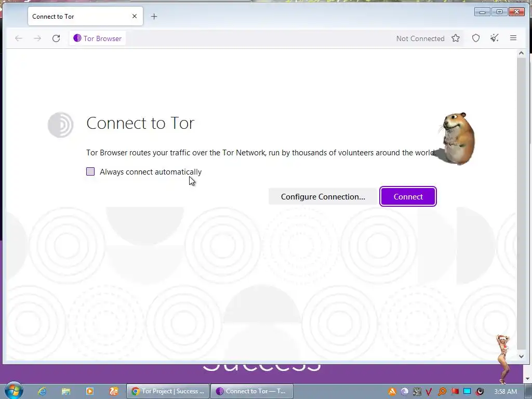The image size is (532, 399).
Task: Click the Tor Browser identity icon in address bar
Action: click(x=77, y=38)
